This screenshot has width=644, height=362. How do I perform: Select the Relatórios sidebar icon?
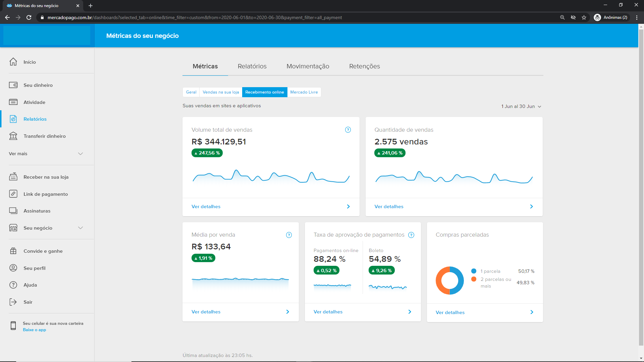pos(13,119)
